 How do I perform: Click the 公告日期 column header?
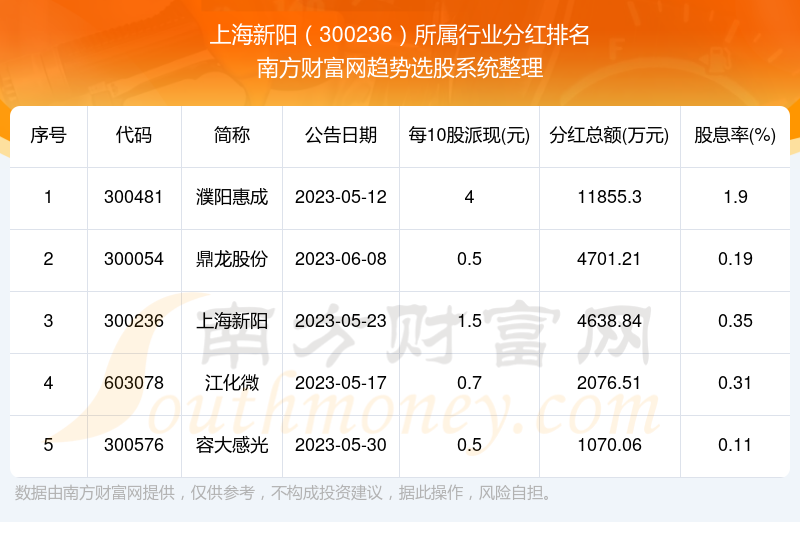(341, 136)
